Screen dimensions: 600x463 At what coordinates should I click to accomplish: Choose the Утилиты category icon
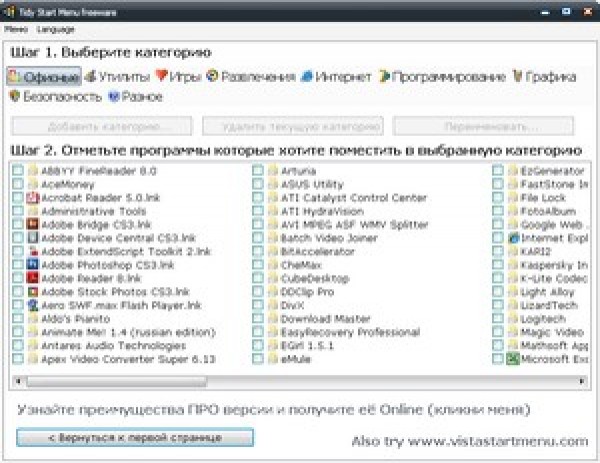(x=90, y=77)
